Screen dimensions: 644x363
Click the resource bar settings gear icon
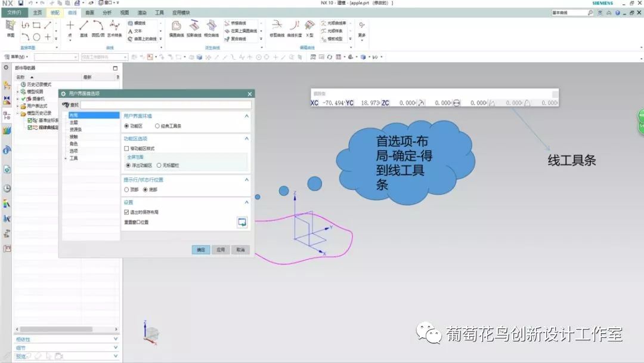[x=6, y=67]
